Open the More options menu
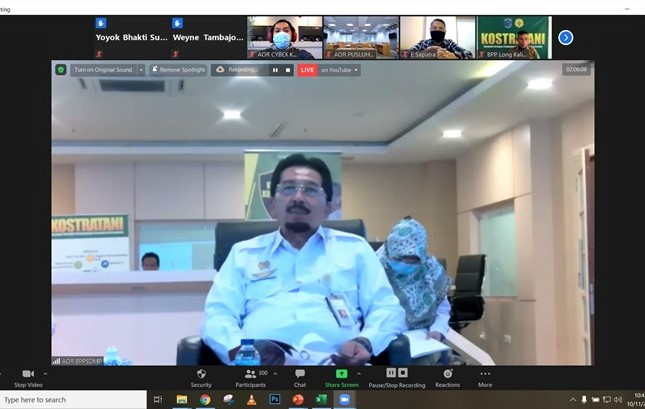Viewport: 645px width, 409px height. pos(485,378)
